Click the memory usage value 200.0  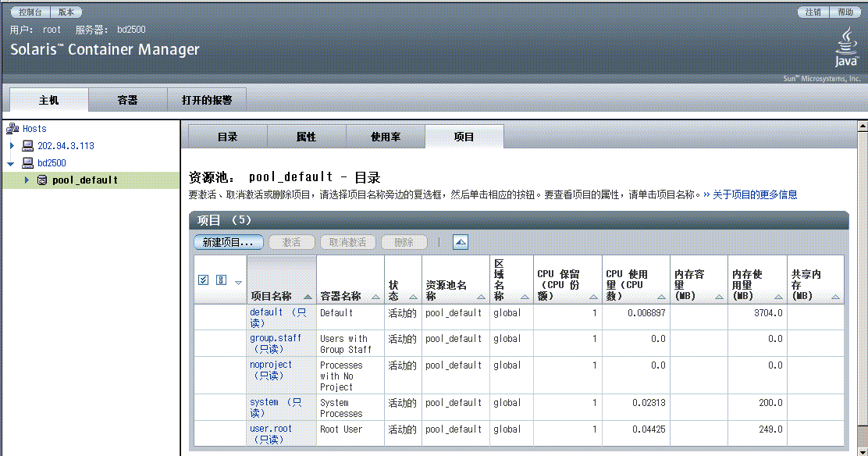tap(770, 403)
